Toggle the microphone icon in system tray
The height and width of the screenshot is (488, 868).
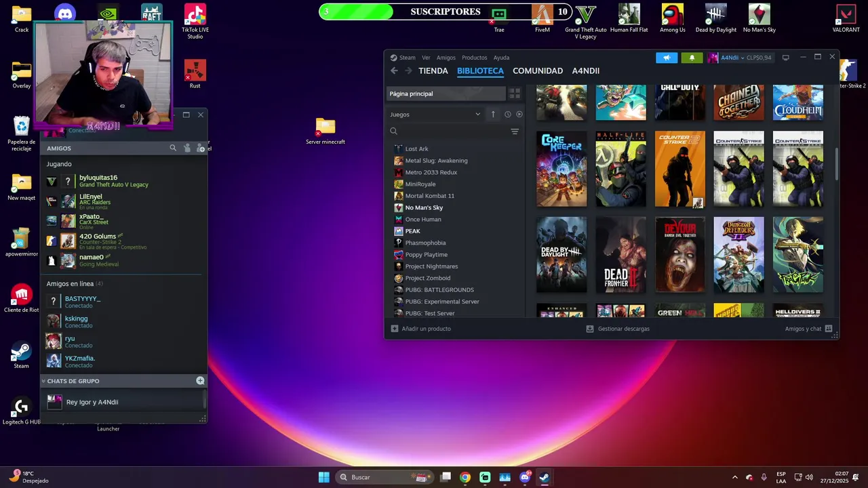pyautogui.click(x=764, y=477)
